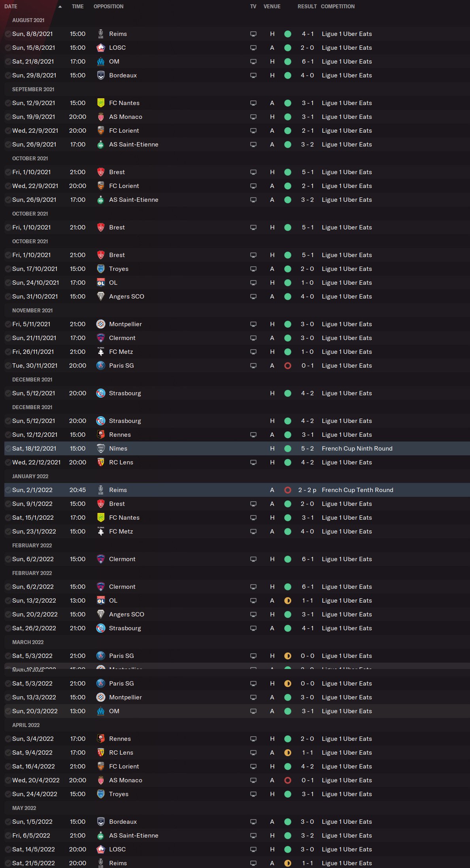This screenshot has height=868, width=470.
Task: Click Paris SG badge on 30/11/2021 row
Action: click(x=101, y=366)
